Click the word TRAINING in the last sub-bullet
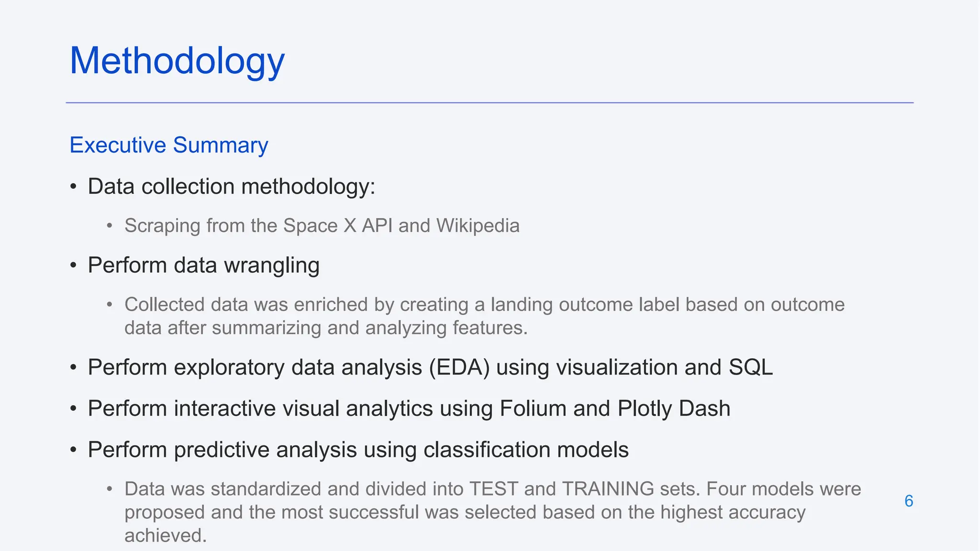Image resolution: width=980 pixels, height=551 pixels. (x=608, y=489)
